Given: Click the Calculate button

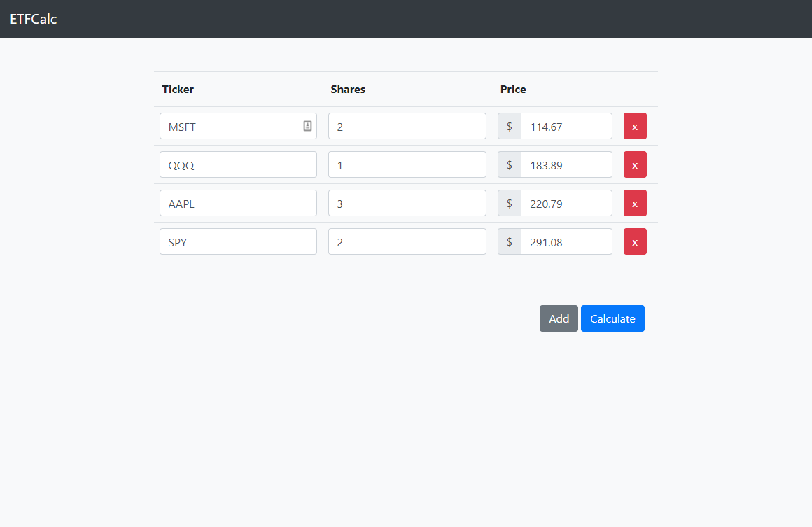Looking at the screenshot, I should 612,318.
